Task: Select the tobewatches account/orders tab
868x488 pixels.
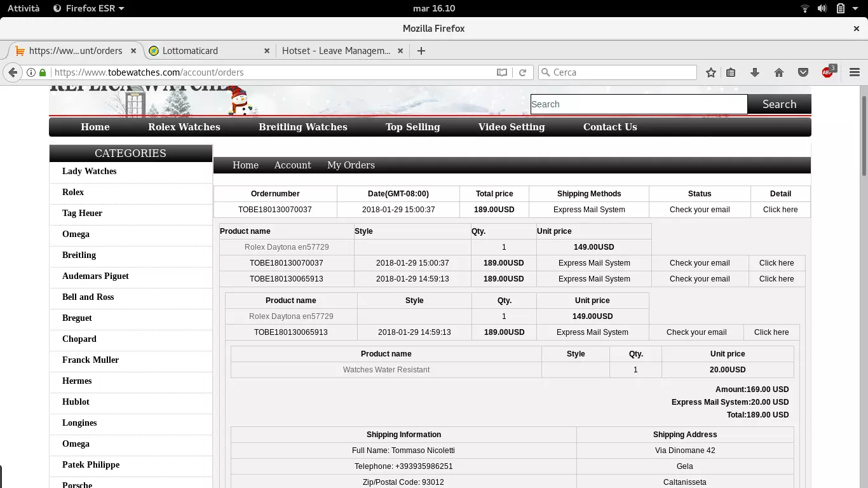Action: [x=75, y=51]
